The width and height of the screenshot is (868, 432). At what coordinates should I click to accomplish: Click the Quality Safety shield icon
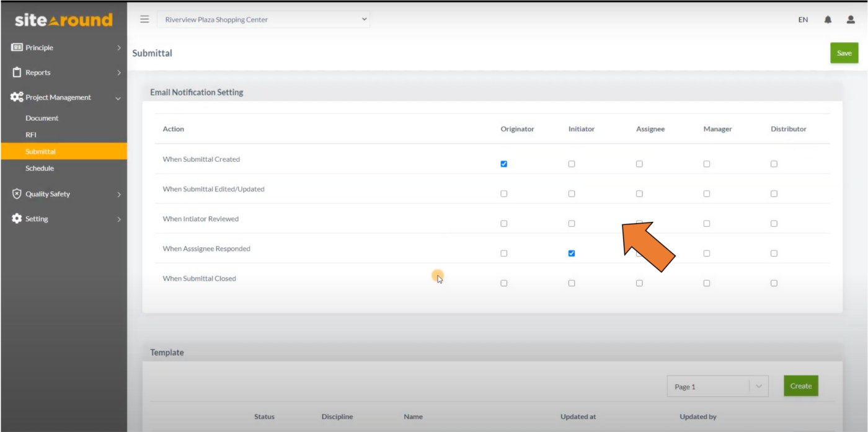[x=16, y=193]
